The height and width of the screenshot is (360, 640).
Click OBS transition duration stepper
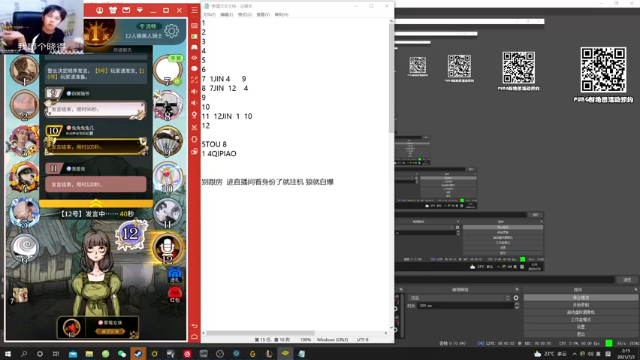(x=517, y=305)
